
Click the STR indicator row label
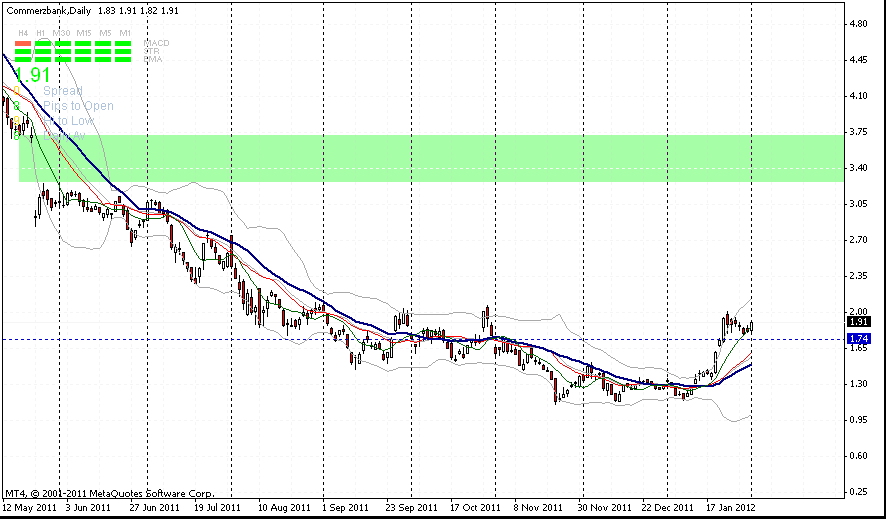point(151,51)
